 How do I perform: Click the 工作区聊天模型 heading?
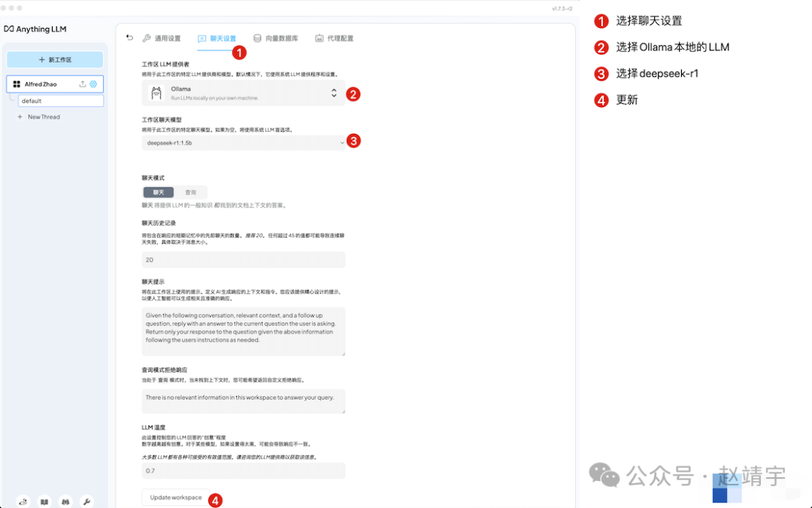(x=162, y=120)
